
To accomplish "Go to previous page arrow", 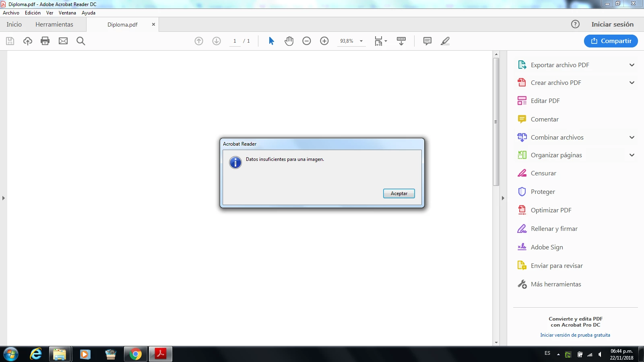I will pos(199,41).
